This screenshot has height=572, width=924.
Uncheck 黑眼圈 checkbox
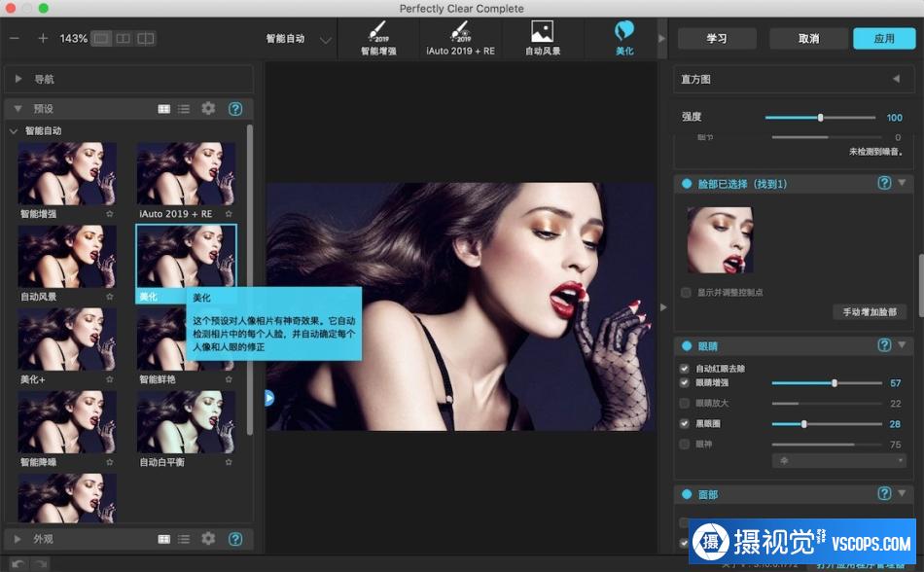coord(684,423)
